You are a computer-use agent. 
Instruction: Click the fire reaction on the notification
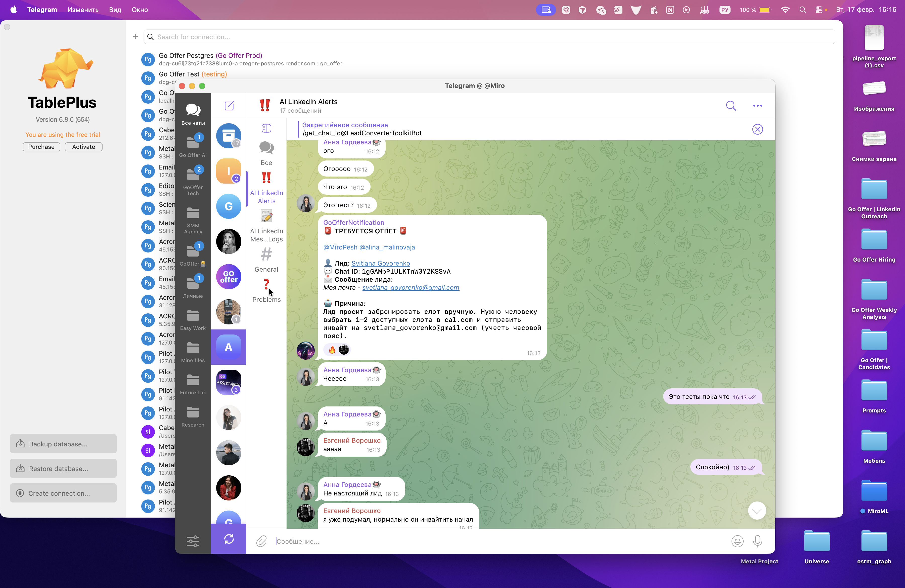point(332,350)
